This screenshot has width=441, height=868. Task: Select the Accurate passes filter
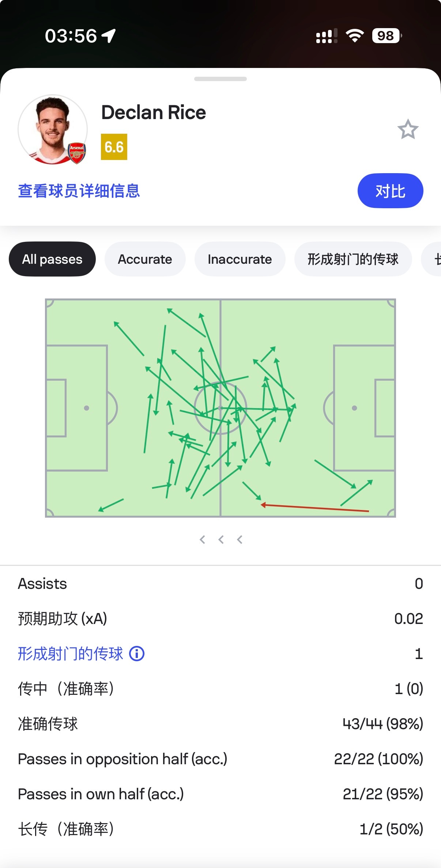click(145, 259)
